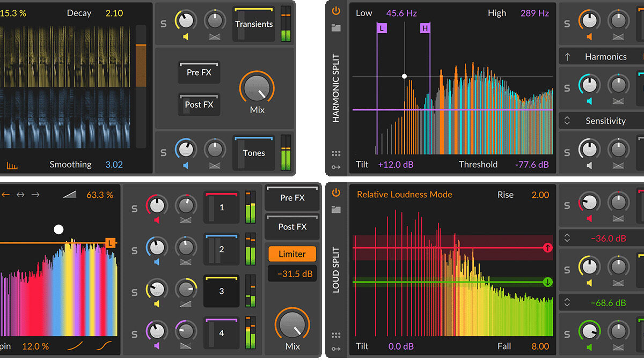Click the bidirectional arrow icon in Freq Split
644x363 pixels.
[x=20, y=195]
